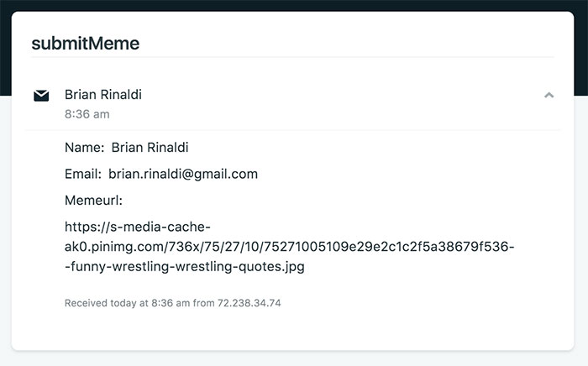
Task: Select the Name value Brian Rinaldi
Action: point(150,148)
